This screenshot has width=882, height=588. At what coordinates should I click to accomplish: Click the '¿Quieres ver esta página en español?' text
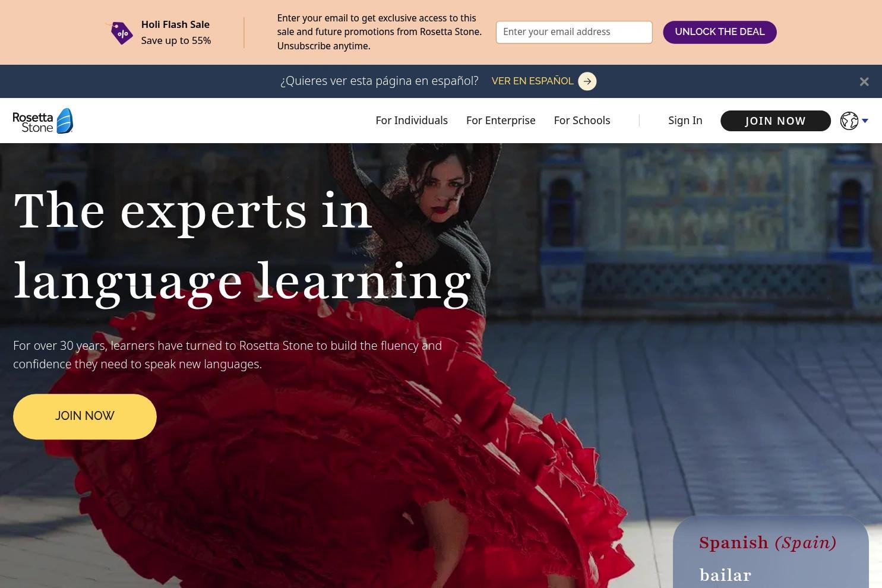coord(380,81)
